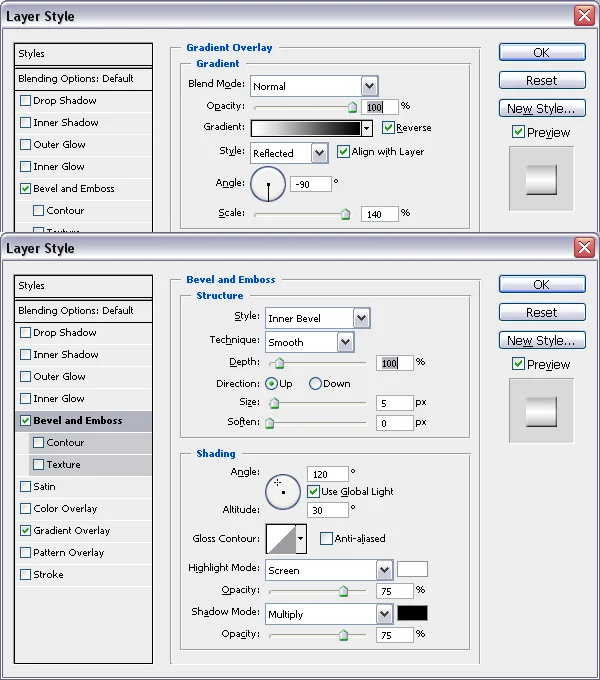The height and width of the screenshot is (680, 600).
Task: Open the Gloss Contour picker arrow
Action: (x=301, y=539)
